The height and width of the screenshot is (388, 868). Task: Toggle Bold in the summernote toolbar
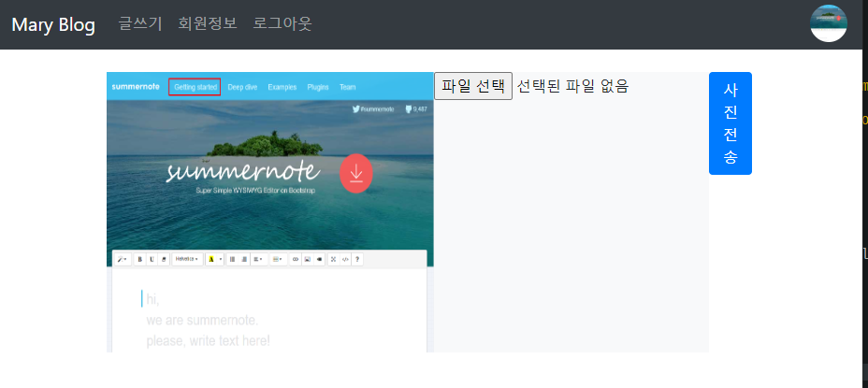pos(140,259)
